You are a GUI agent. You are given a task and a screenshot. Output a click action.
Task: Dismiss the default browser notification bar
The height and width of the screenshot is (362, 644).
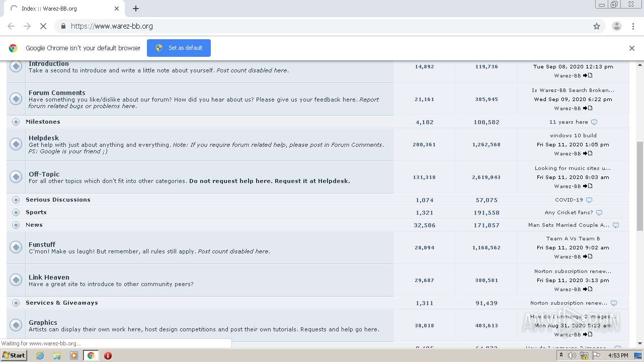point(632,48)
